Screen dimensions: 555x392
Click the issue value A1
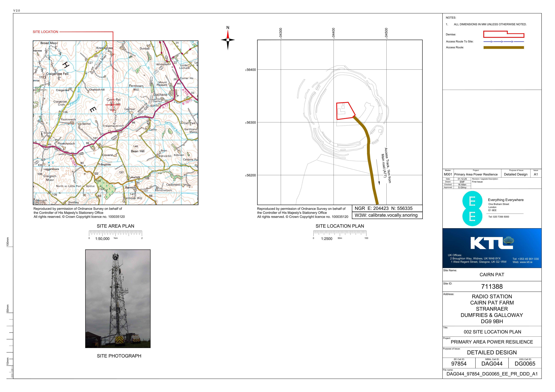pyautogui.click(x=536, y=174)
